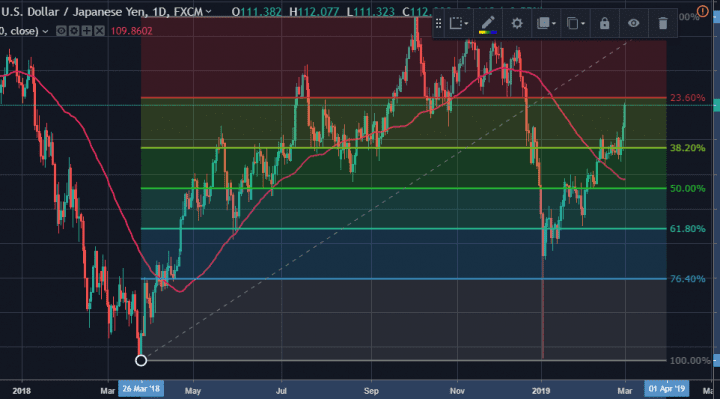
Task: Open moving average indicator settings gear
Action: click(73, 31)
